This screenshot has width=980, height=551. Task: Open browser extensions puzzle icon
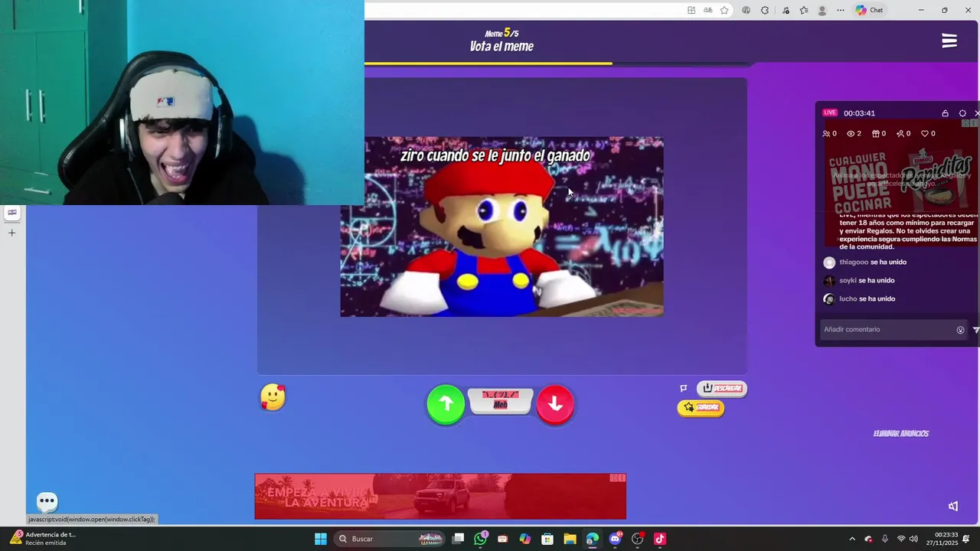(765, 11)
